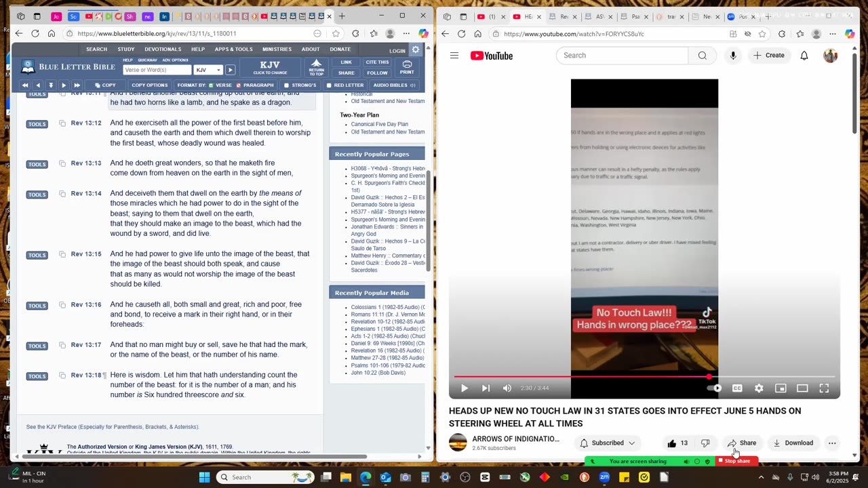Click Share button under YouTube video
The image size is (868, 488).
(x=741, y=443)
